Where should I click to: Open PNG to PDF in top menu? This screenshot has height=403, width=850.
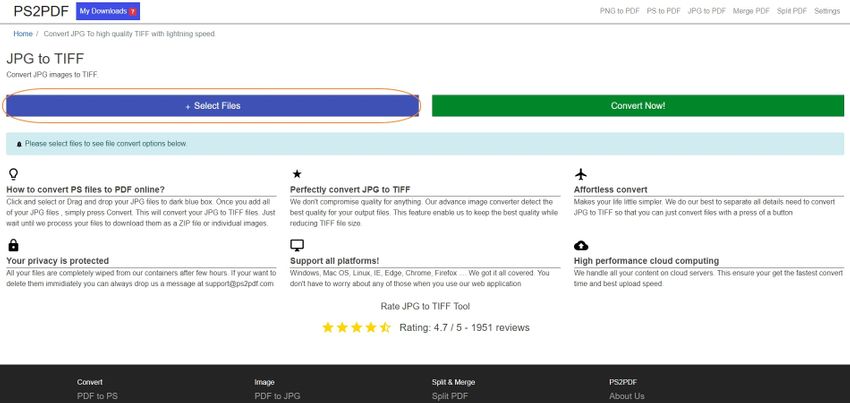tap(620, 11)
